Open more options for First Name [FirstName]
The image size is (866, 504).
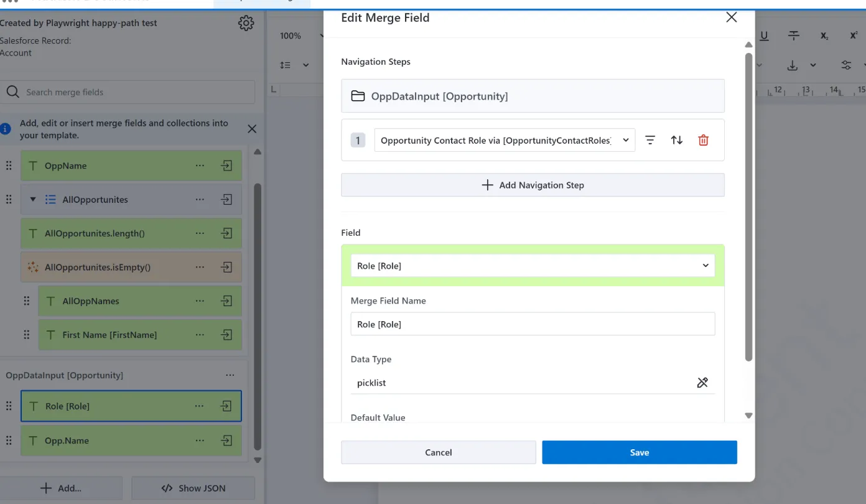click(x=200, y=335)
